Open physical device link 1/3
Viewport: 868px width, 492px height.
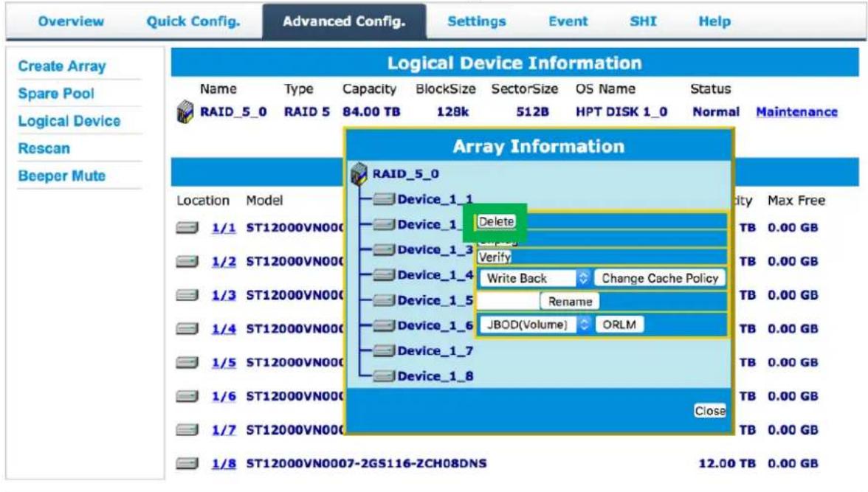pyautogui.click(x=224, y=295)
